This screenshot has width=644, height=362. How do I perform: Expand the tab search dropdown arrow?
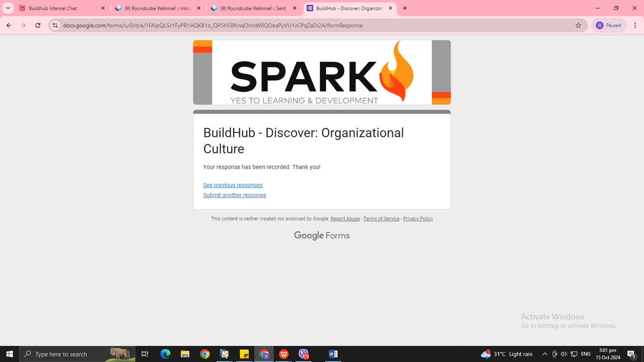(x=8, y=8)
